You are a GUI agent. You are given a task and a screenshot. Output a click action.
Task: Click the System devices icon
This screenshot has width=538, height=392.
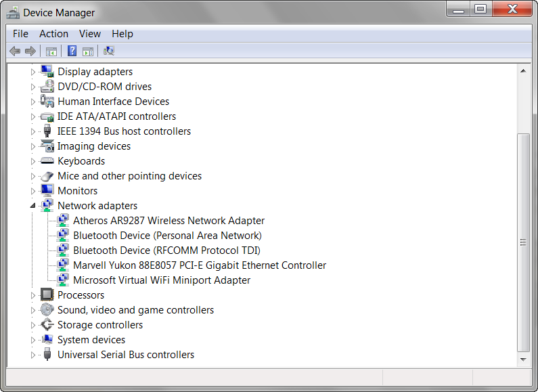[x=47, y=339]
